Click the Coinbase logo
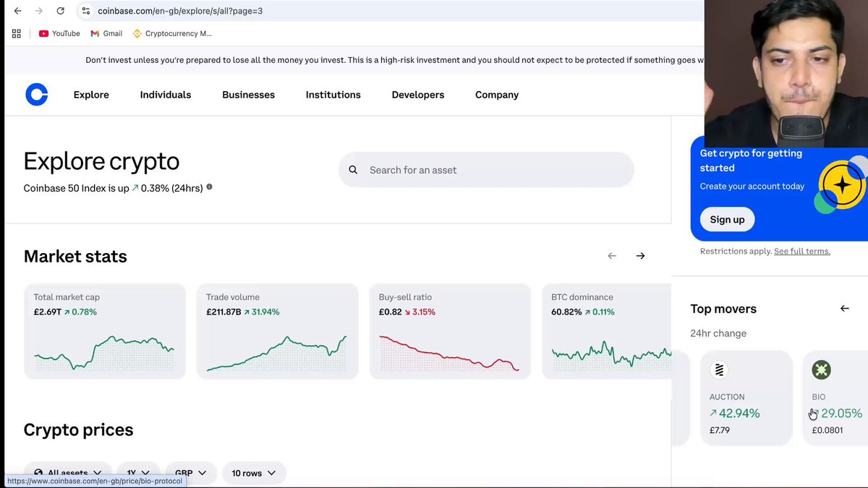 coord(37,95)
